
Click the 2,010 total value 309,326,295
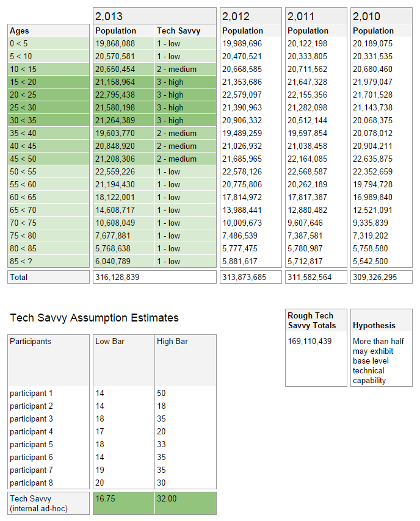[x=381, y=277]
